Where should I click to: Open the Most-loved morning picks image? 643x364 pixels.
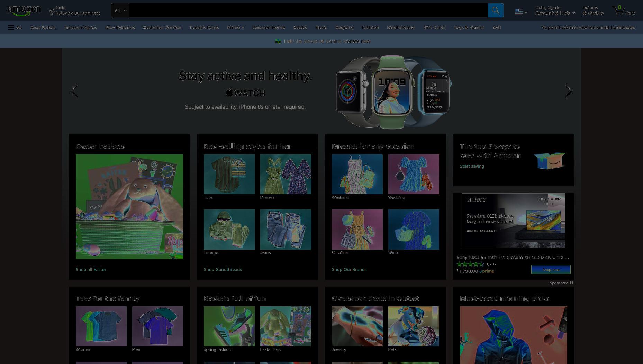click(514, 335)
